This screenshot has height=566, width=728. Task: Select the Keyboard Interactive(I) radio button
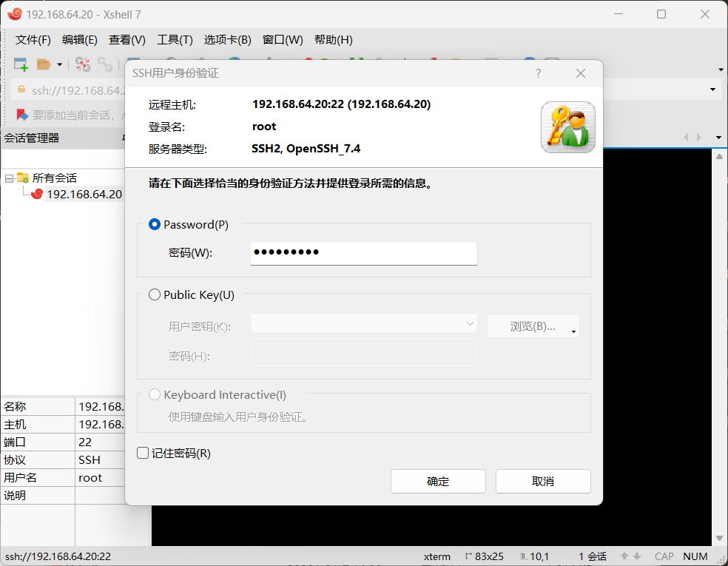154,394
